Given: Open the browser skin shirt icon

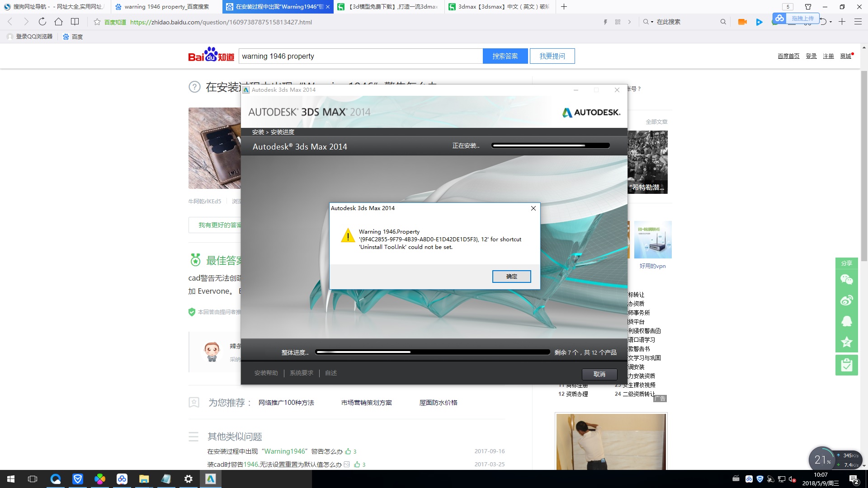Looking at the screenshot, I should [808, 7].
